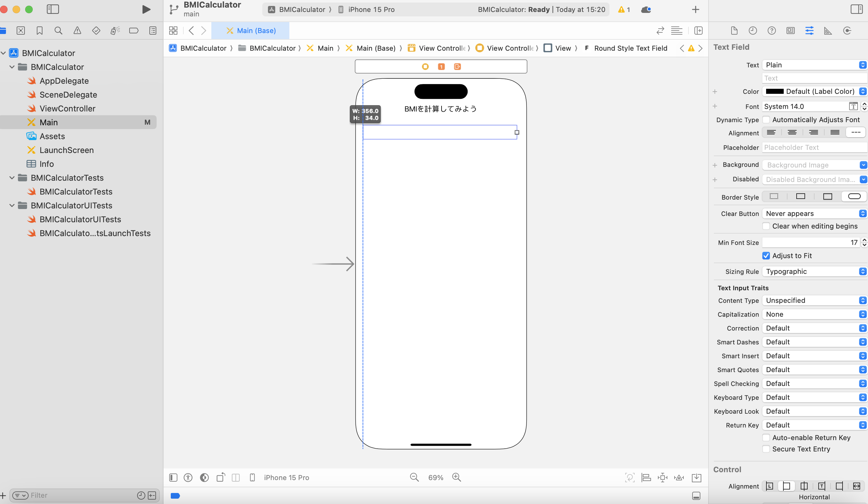Show the Size inspector ruler icon

828,31
